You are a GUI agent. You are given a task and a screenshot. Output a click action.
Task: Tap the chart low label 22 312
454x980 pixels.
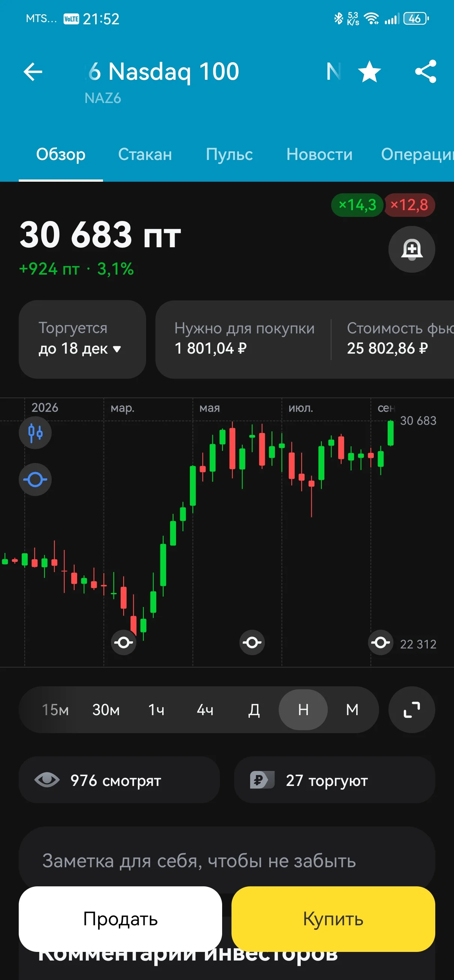[418, 644]
